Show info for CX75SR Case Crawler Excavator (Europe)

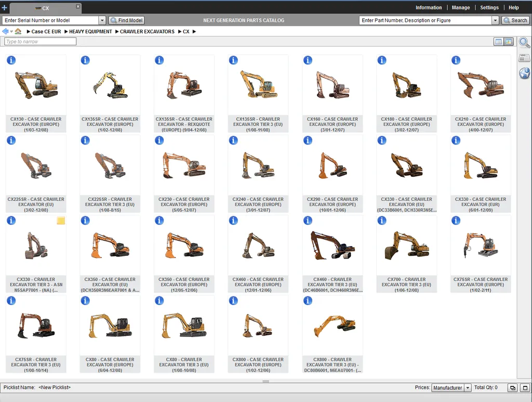[456, 221]
